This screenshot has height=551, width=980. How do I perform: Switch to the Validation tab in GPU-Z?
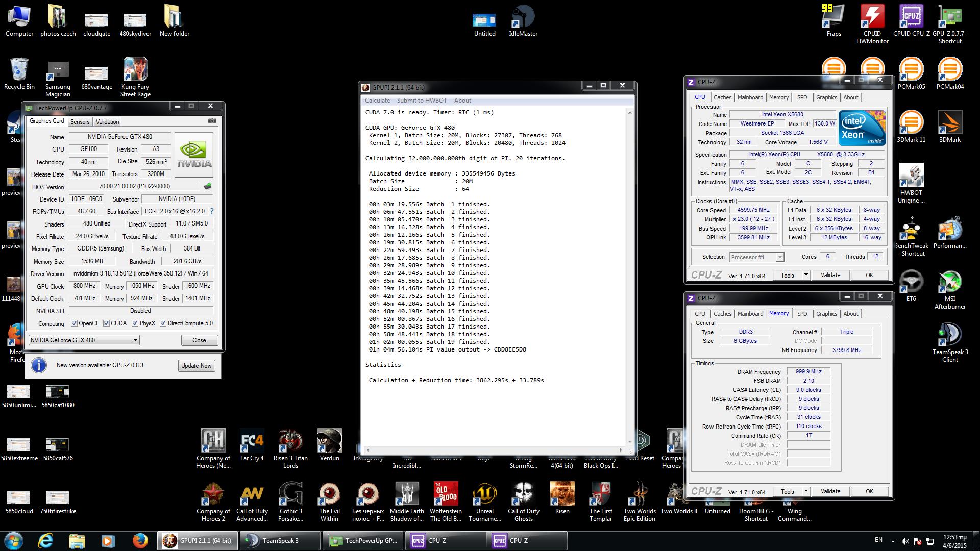[107, 121]
